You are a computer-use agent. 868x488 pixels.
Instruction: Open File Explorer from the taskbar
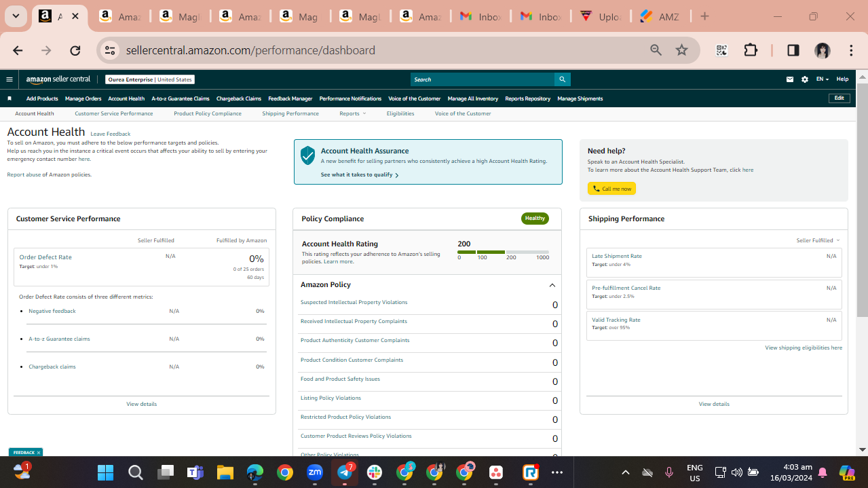tap(225, 472)
